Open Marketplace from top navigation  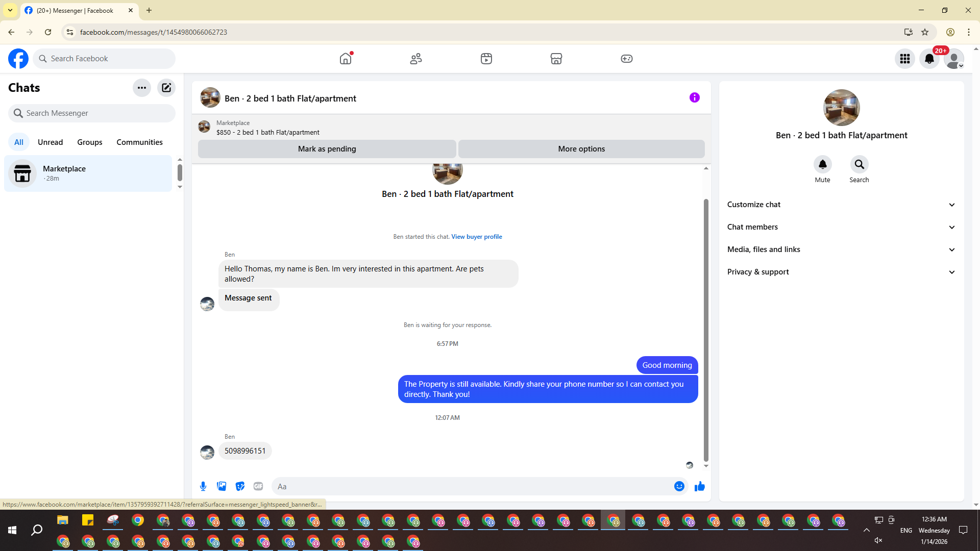point(556,59)
